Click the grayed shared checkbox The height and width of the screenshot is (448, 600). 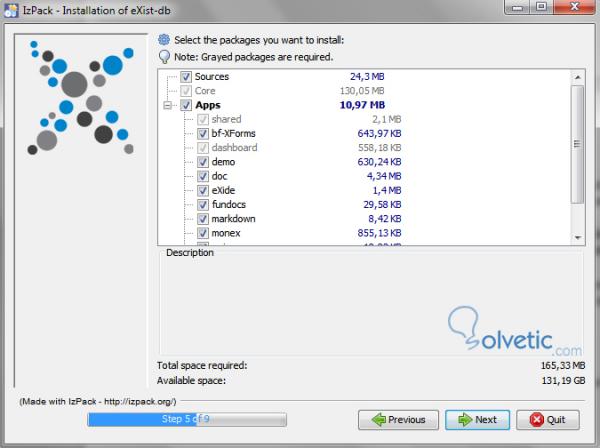click(x=203, y=119)
